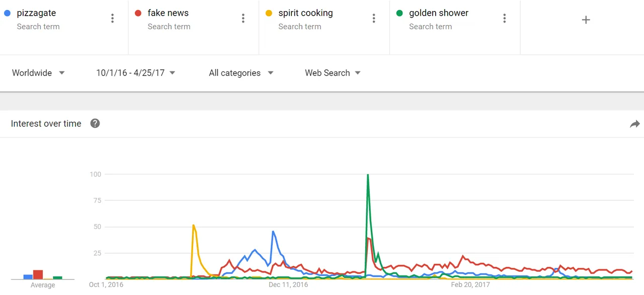Add a comparison term with plus icon
The height and width of the screenshot is (295, 644).
coord(586,20)
